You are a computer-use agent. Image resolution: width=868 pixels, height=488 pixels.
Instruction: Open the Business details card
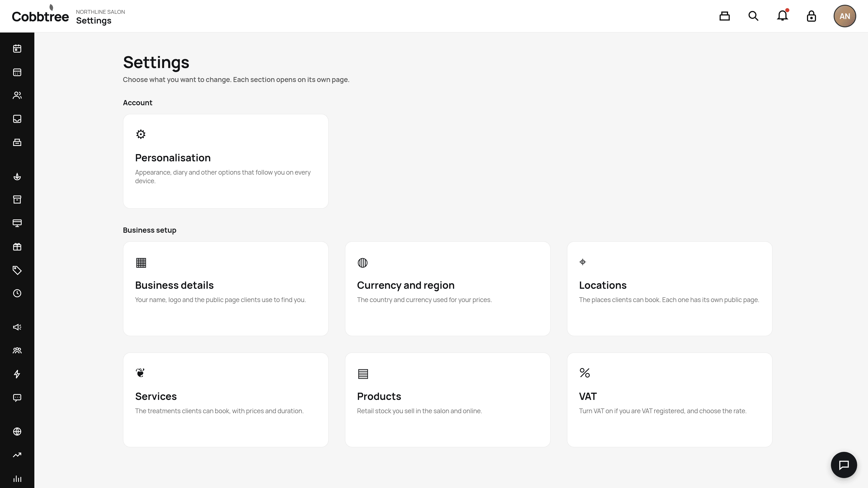tap(226, 289)
